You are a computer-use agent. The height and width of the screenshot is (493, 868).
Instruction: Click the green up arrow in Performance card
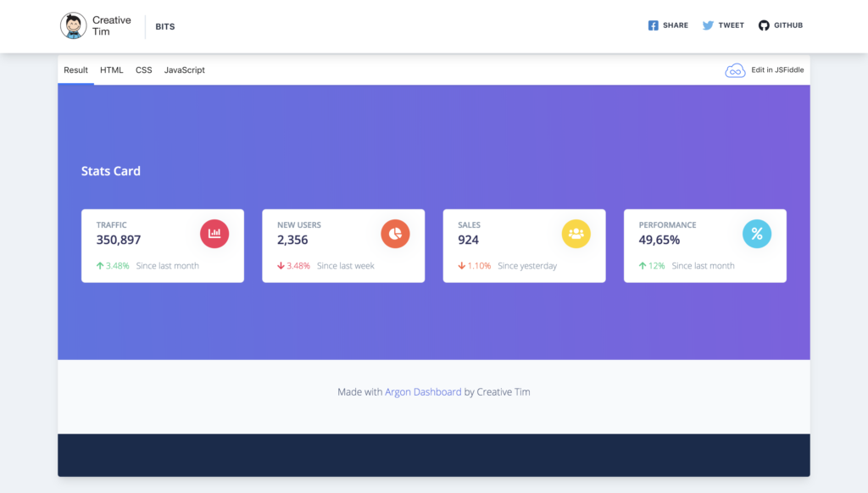point(643,266)
